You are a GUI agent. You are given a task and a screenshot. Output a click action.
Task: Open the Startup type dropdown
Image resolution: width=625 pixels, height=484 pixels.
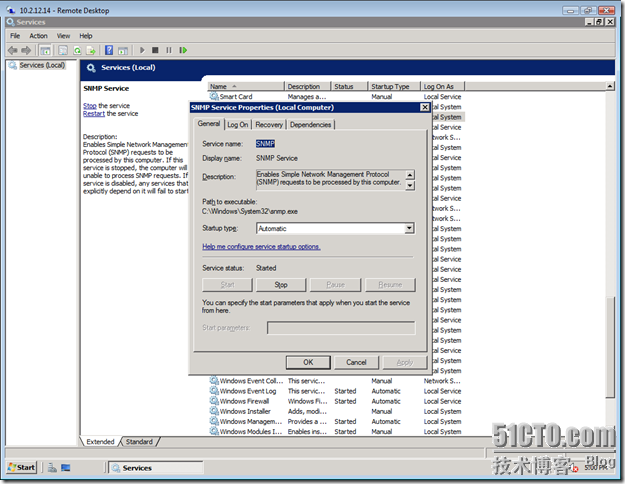pos(409,228)
